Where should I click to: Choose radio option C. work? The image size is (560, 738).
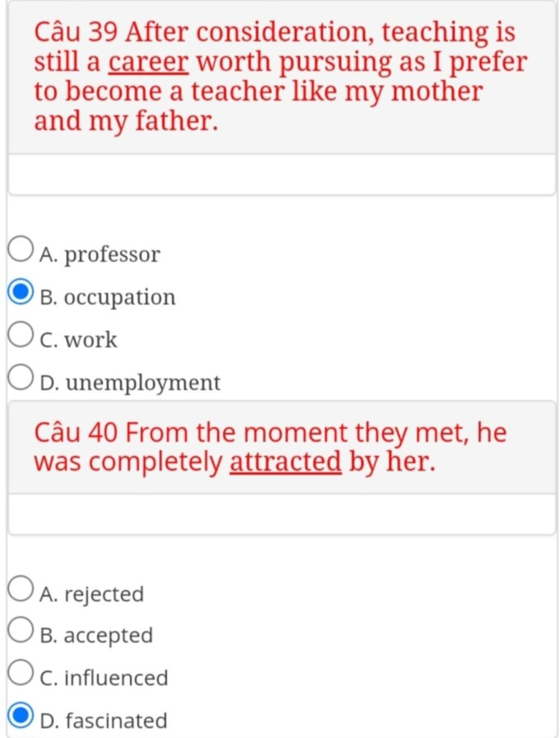(x=21, y=334)
